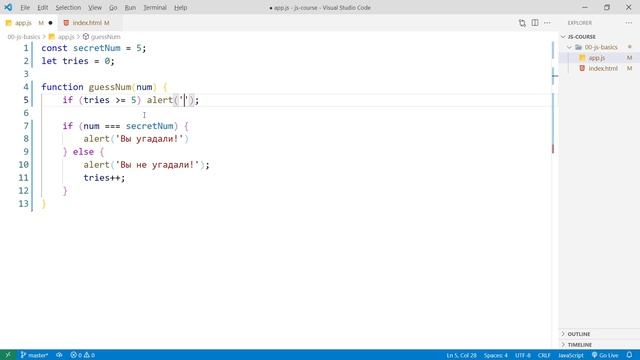The image size is (640, 360).
Task: Click the eye icon in status bar
Action: pyautogui.click(x=59, y=355)
